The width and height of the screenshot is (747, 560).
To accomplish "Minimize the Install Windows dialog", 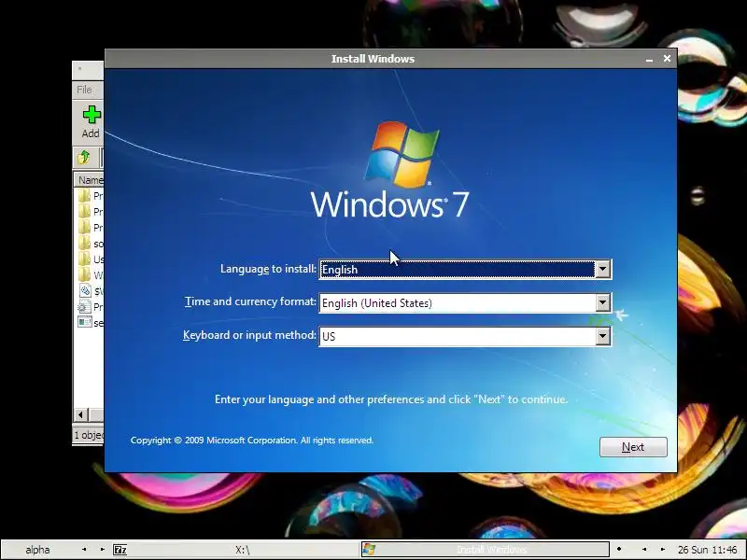I will point(649,59).
